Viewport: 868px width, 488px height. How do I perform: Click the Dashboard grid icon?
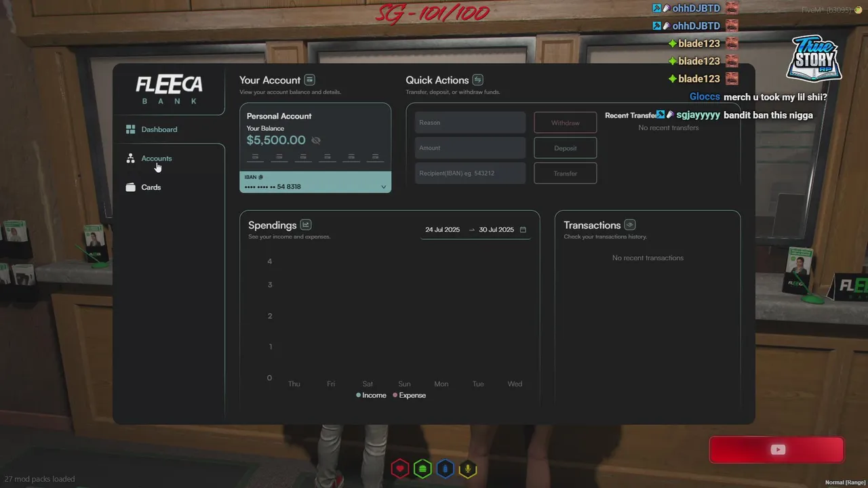tap(130, 129)
